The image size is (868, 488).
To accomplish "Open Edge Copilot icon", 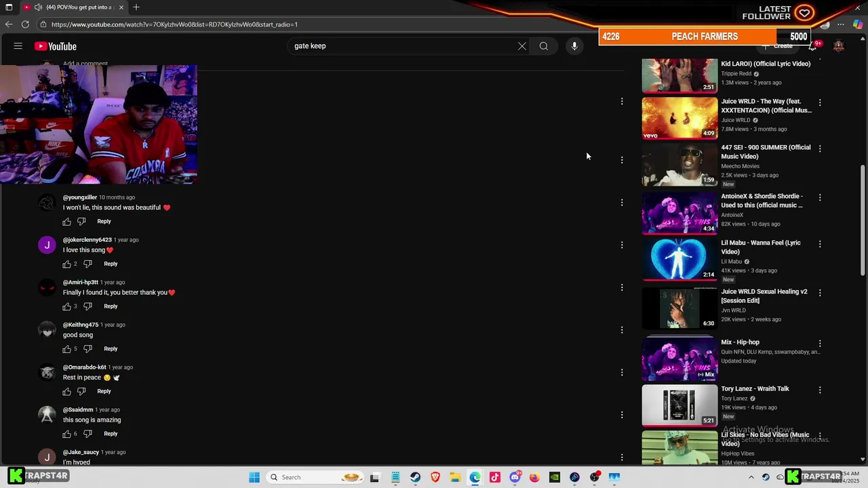I will pos(858,24).
